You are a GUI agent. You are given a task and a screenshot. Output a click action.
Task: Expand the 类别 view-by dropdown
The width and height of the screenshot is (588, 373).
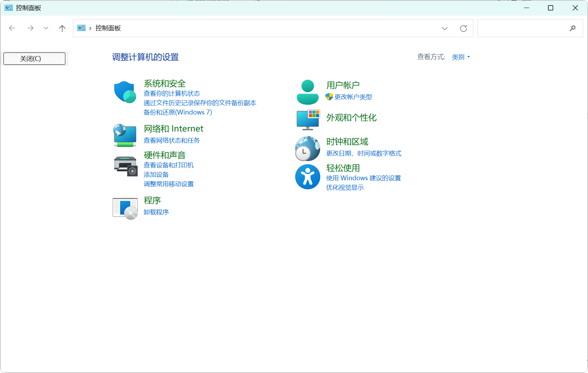(x=461, y=57)
